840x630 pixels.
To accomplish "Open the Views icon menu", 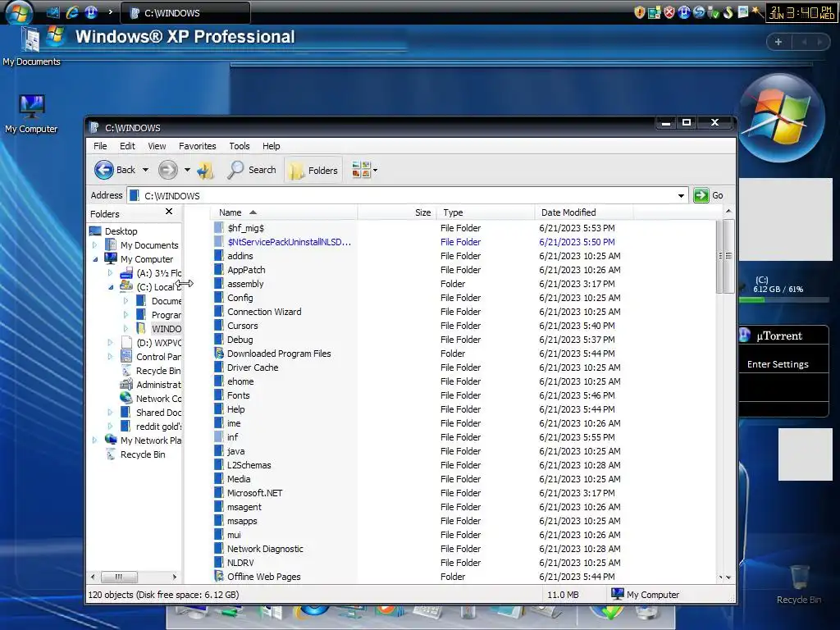I will click(361, 170).
